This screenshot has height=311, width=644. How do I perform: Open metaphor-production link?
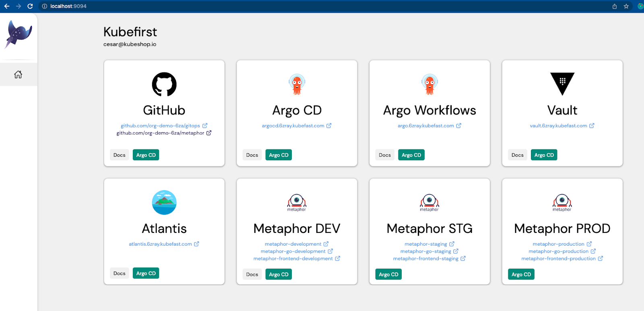tap(558, 244)
